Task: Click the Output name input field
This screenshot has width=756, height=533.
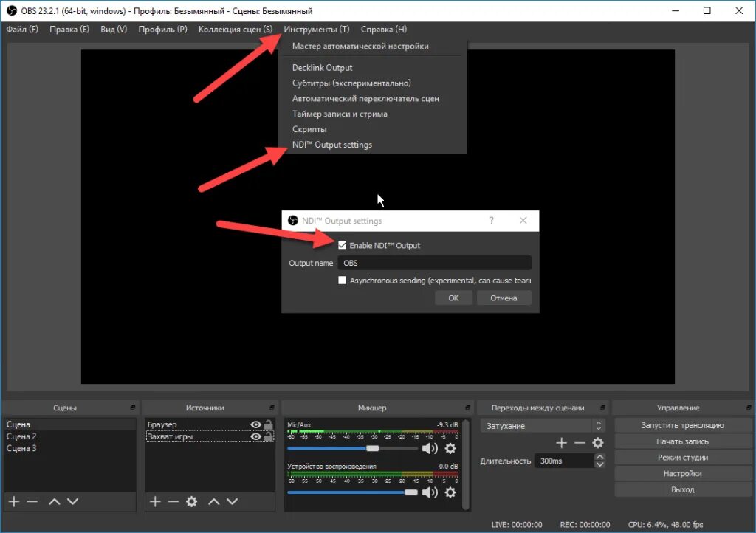Action: [434, 263]
